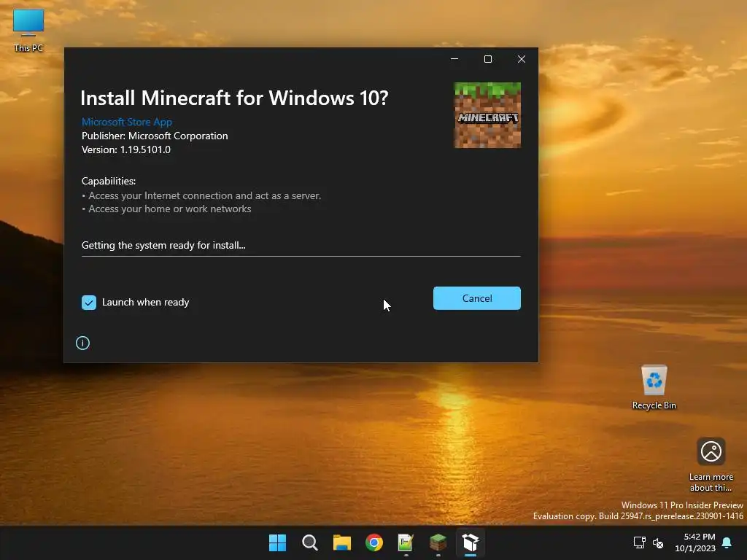747x560 pixels.
Task: Click the Minecraft app thumbnail image
Action: 487,115
